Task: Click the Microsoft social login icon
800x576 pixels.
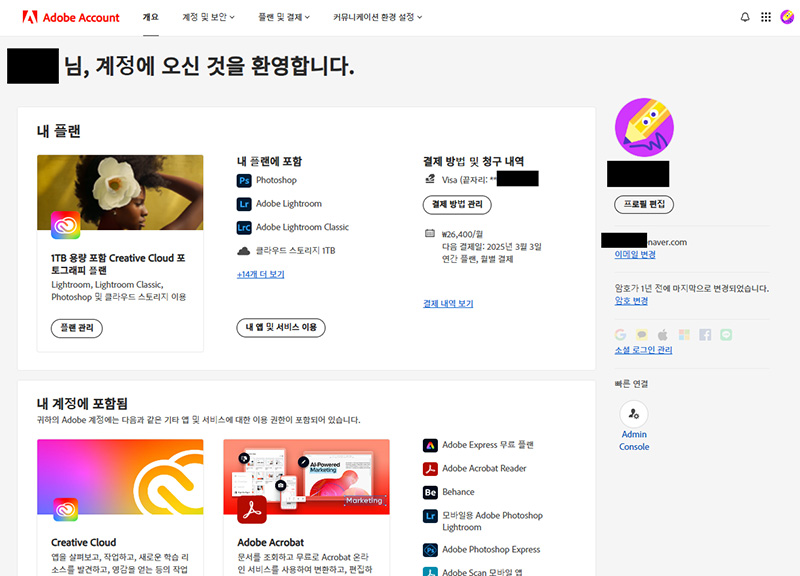Action: 684,335
